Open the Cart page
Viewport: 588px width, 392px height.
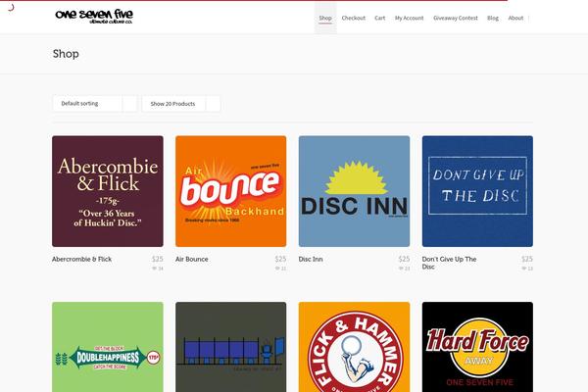click(x=380, y=18)
